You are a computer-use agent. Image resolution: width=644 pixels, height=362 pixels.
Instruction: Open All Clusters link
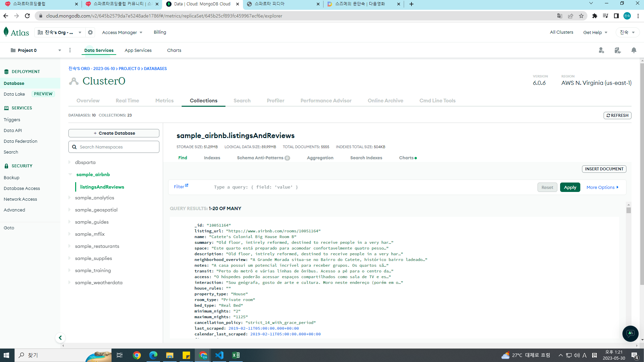click(x=561, y=32)
